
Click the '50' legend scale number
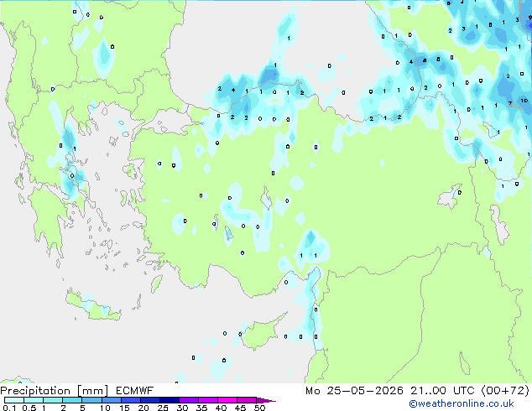tap(259, 408)
